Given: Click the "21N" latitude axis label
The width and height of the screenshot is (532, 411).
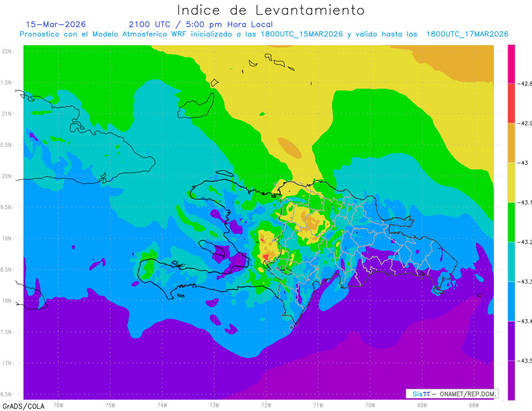Looking at the screenshot, I should (7, 114).
